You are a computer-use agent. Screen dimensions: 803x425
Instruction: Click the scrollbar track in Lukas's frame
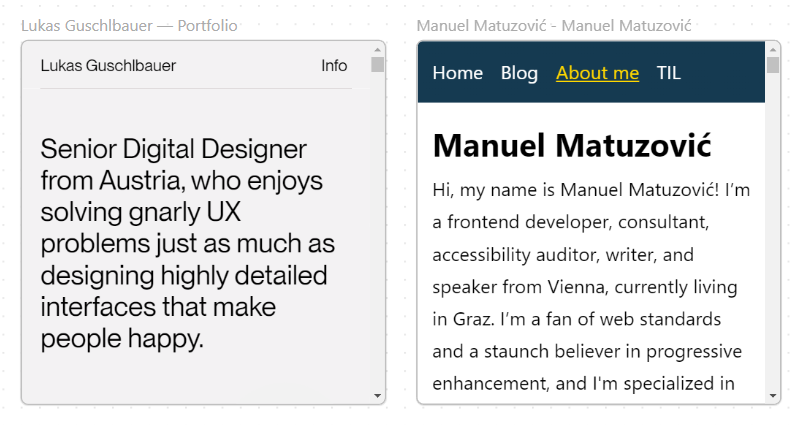377,230
